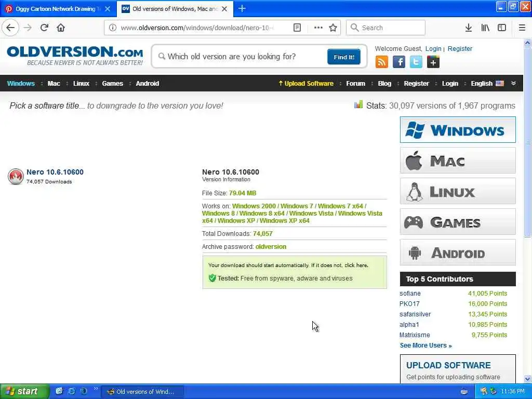Open the downloads panel arrow
Screen dimensions: 532x399
tap(468, 28)
